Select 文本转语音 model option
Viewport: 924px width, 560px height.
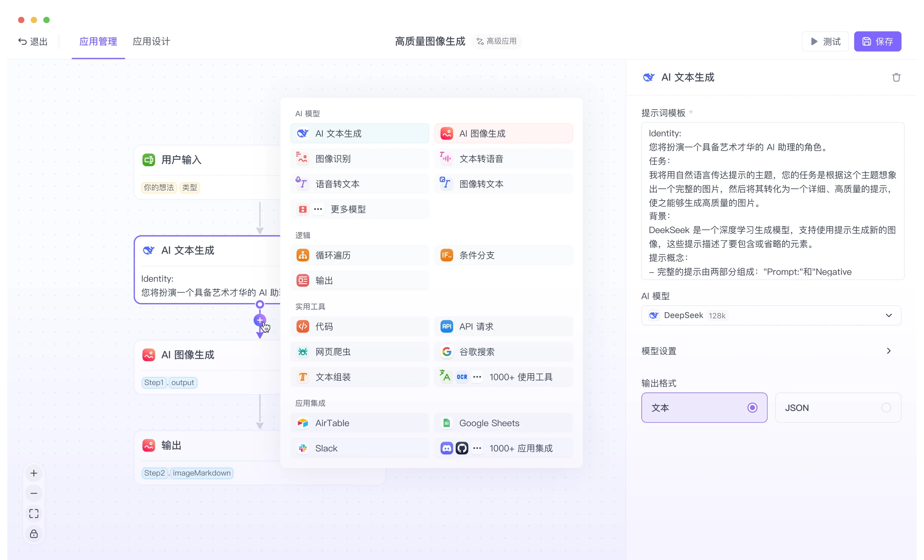[503, 159]
